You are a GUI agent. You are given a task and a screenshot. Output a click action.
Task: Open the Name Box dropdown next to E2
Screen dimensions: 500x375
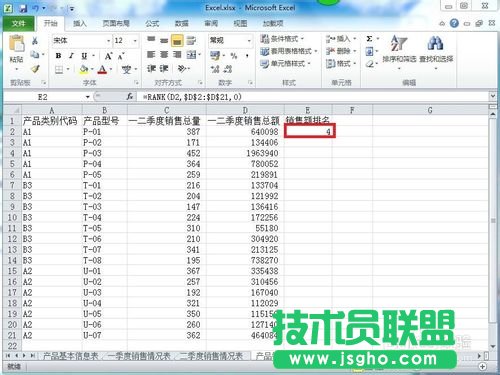pyautogui.click(x=88, y=97)
